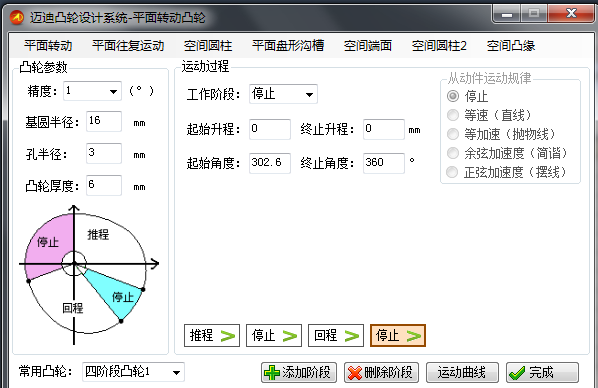
Task: Switch to 平面往复运动 tab
Action: point(128,46)
